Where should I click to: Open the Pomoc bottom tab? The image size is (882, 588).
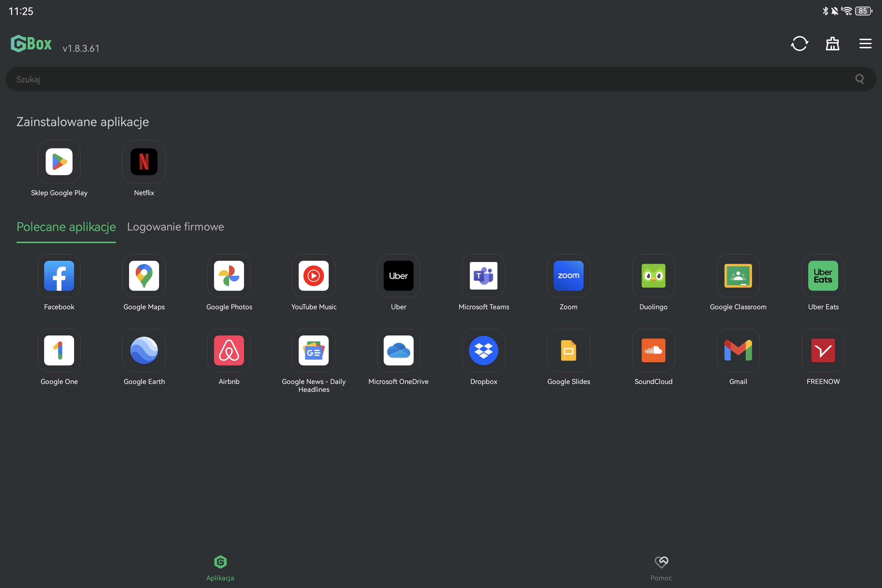pos(661,569)
